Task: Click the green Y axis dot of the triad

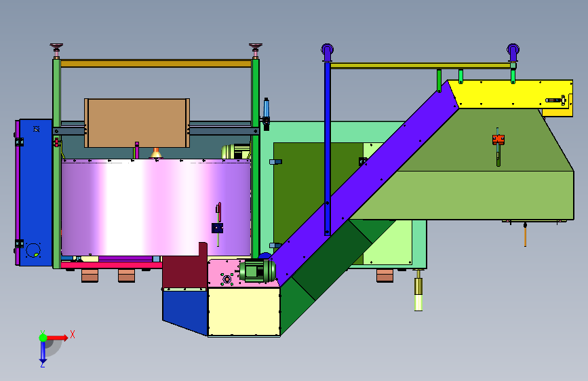Action: click(43, 338)
